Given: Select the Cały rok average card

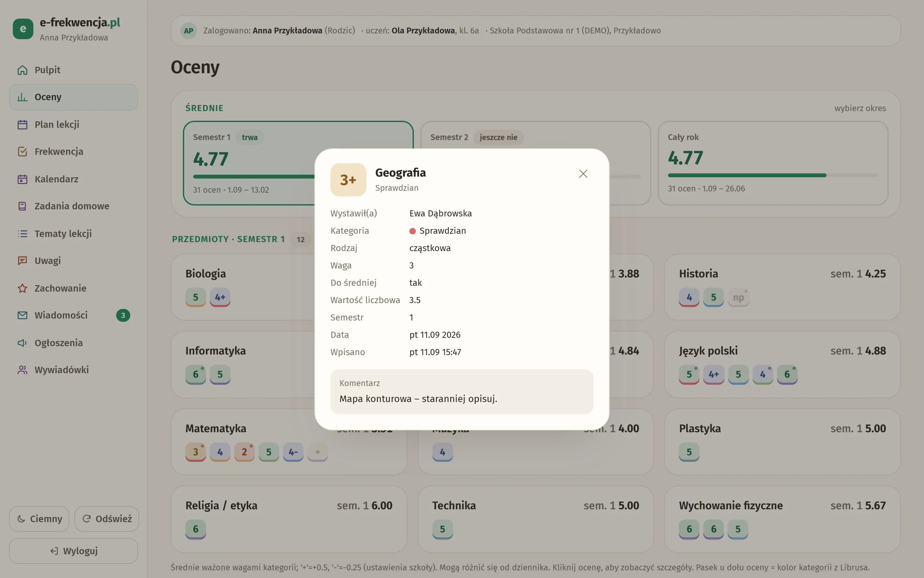Looking at the screenshot, I should 773,163.
